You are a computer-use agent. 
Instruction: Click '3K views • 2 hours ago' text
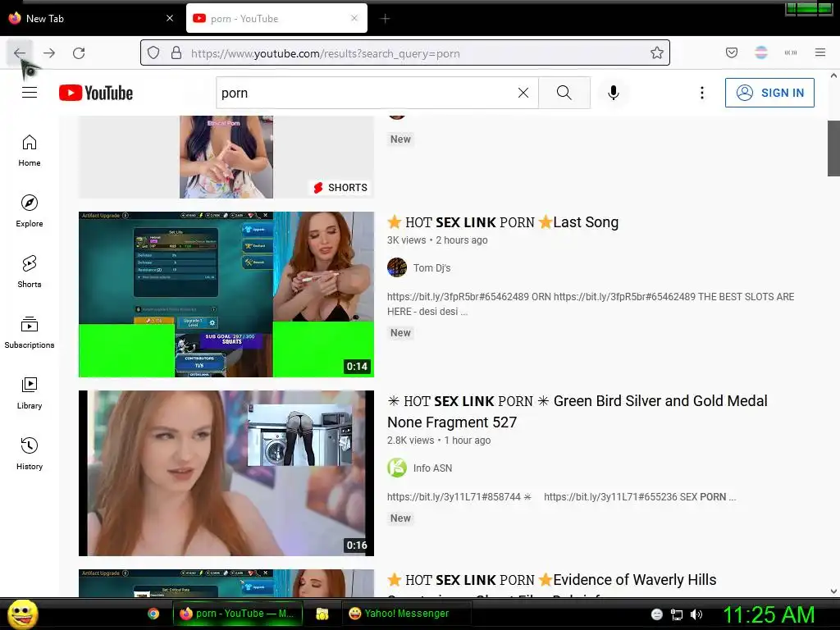[437, 240]
